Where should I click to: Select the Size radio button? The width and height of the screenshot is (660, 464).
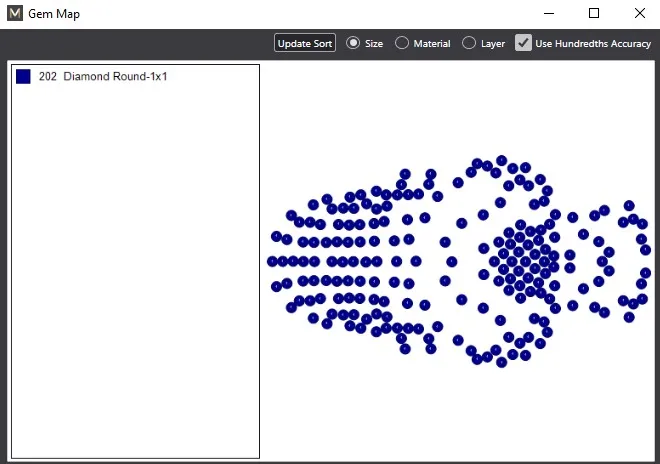click(353, 44)
